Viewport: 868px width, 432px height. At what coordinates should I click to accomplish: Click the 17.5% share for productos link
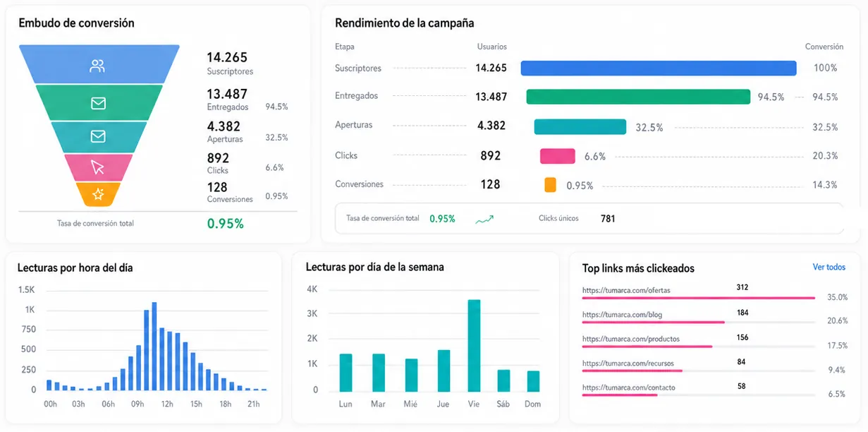pyautogui.click(x=838, y=346)
